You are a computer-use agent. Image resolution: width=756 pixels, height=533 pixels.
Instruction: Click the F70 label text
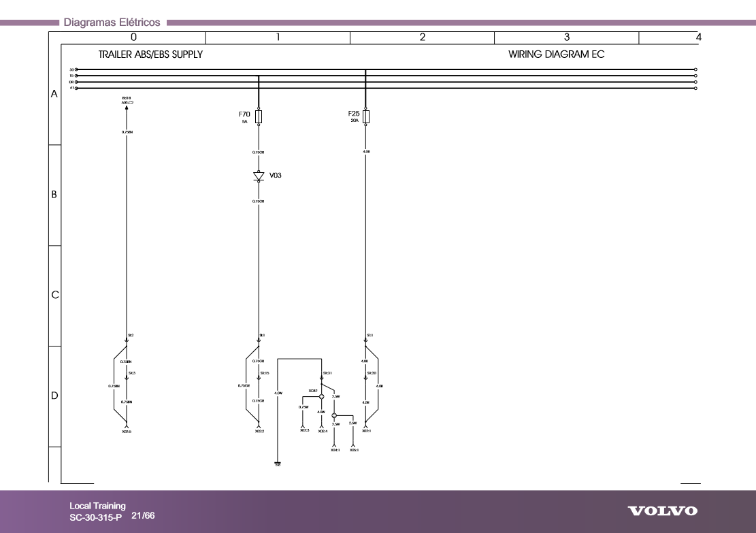coord(244,114)
